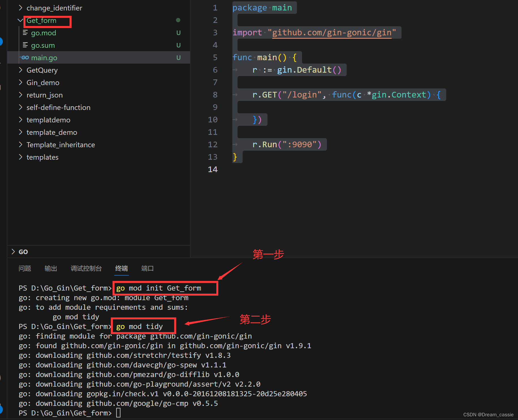The height and width of the screenshot is (420, 518).
Task: Click the U git badge next to go.sum
Action: tap(178, 45)
